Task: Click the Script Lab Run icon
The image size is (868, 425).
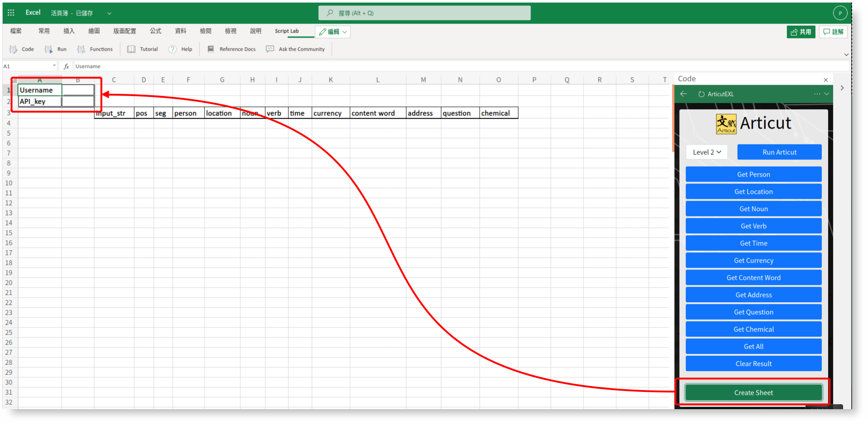Action: [49, 49]
